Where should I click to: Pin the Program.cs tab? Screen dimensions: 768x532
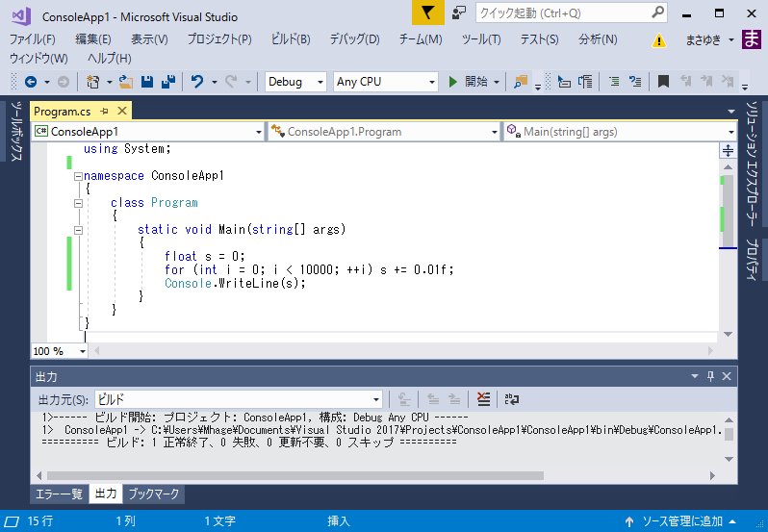point(104,112)
